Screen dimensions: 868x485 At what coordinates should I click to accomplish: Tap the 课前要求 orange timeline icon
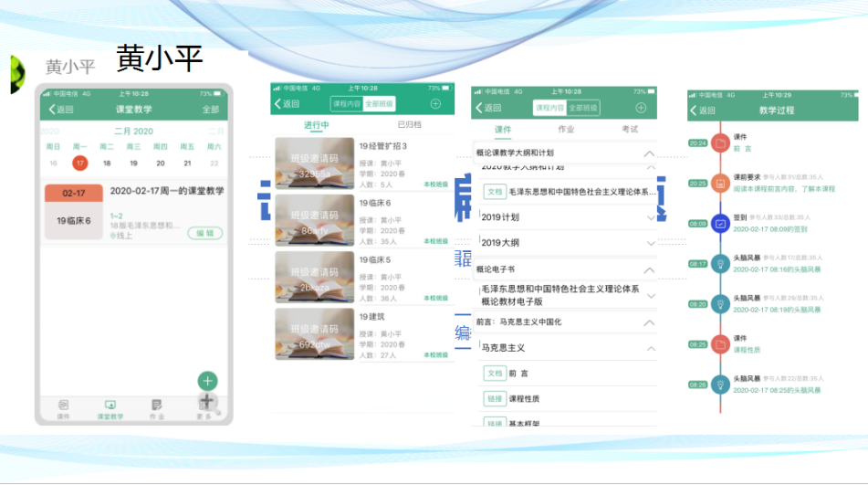(720, 183)
